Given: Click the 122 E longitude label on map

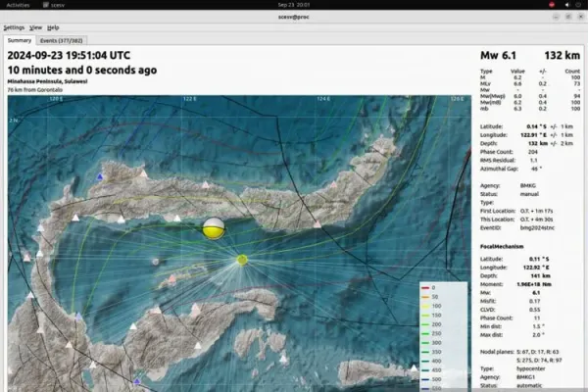Looking at the screenshot, I should (x=190, y=99).
